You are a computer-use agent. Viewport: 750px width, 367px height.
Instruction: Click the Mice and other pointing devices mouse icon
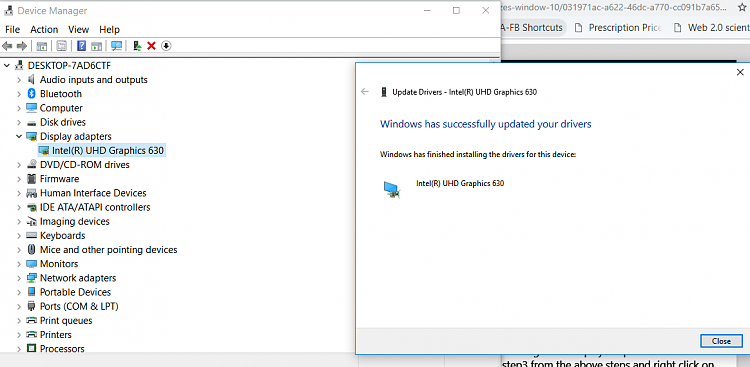(32, 250)
